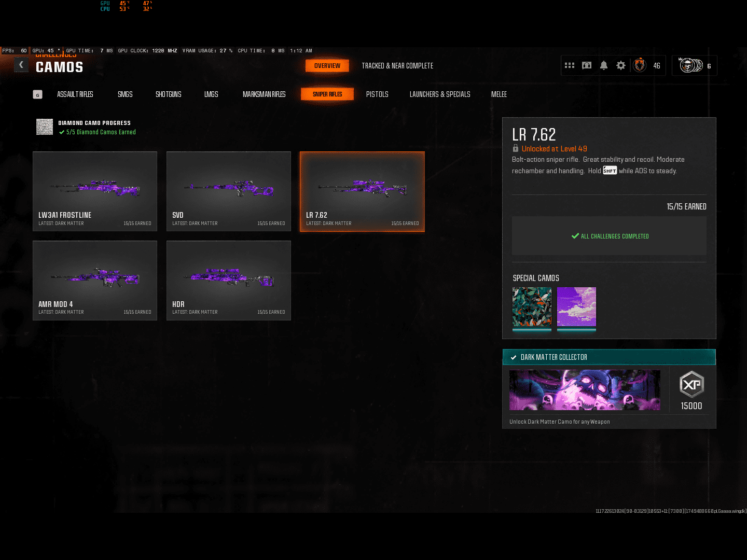Click the player rank emblem icon
Image resolution: width=747 pixels, height=560 pixels.
[x=640, y=66]
